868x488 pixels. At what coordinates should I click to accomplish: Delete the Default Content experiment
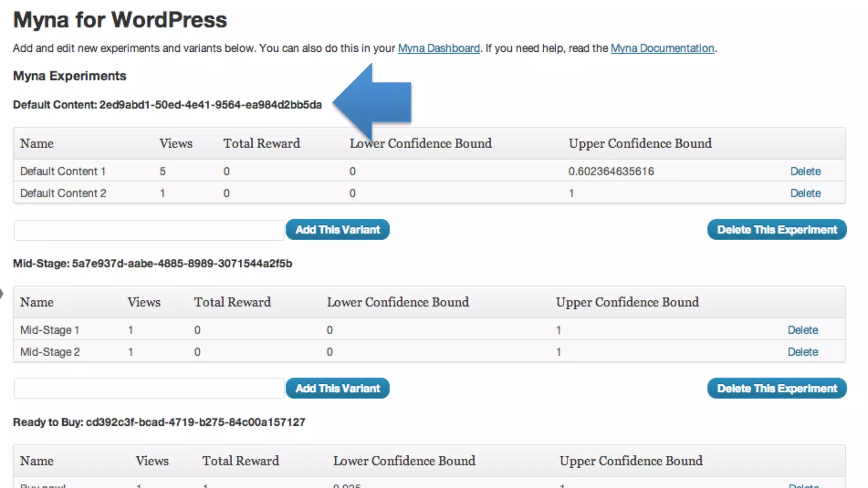776,230
